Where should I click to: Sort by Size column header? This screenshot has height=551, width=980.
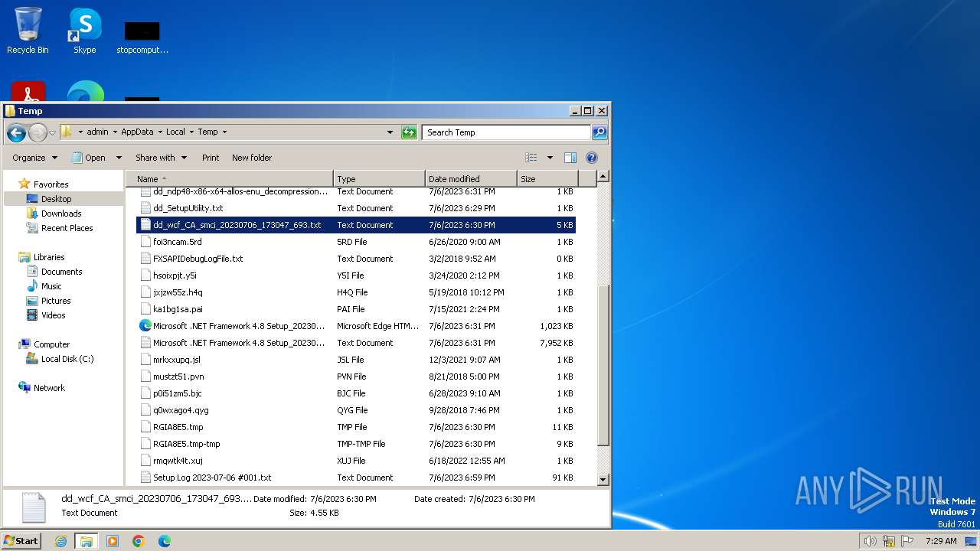(547, 179)
